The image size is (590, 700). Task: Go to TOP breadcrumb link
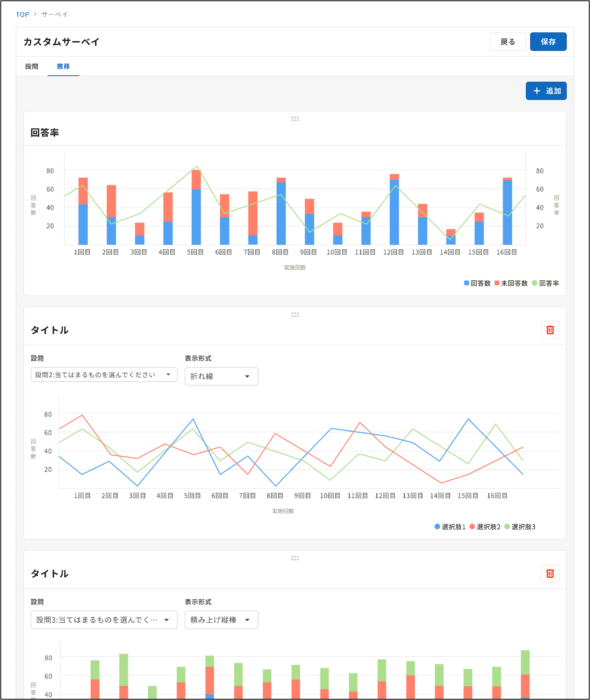click(x=22, y=14)
